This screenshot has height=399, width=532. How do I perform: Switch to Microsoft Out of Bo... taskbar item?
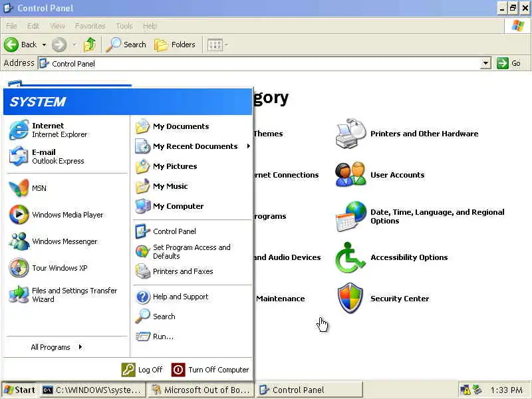click(x=201, y=390)
